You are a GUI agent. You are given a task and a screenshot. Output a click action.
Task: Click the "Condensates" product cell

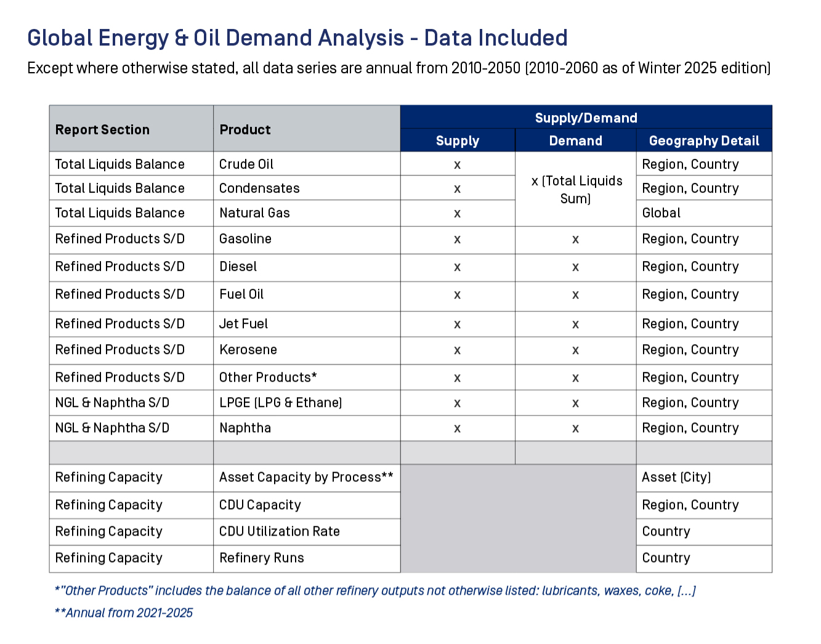pos(259,188)
